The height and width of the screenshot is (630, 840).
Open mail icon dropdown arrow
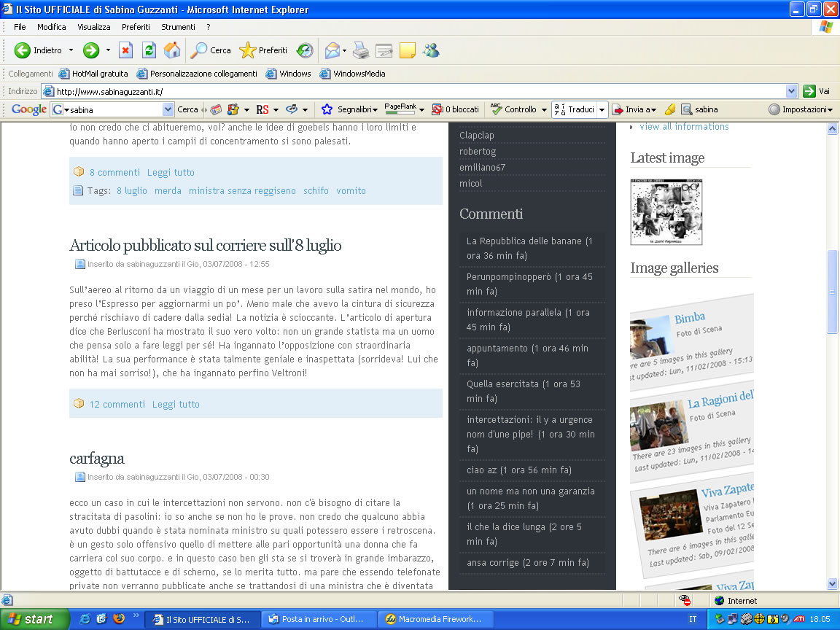tap(344, 51)
